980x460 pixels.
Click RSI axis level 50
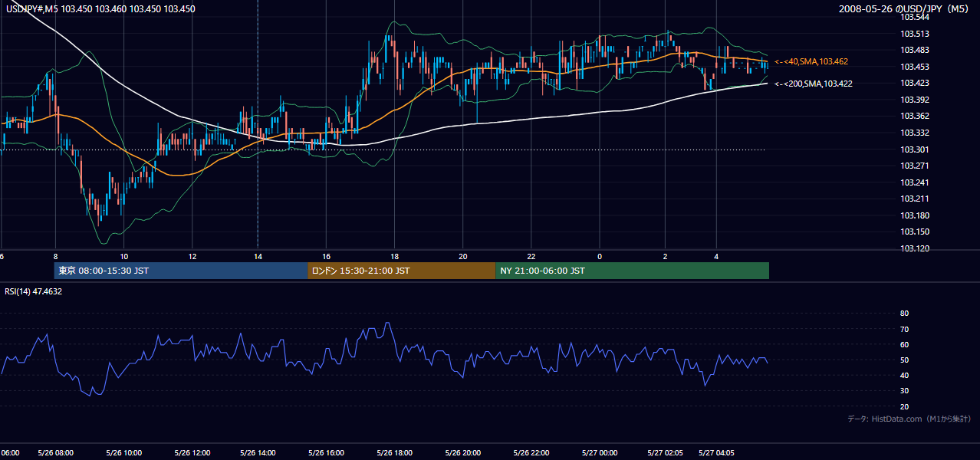(x=904, y=360)
